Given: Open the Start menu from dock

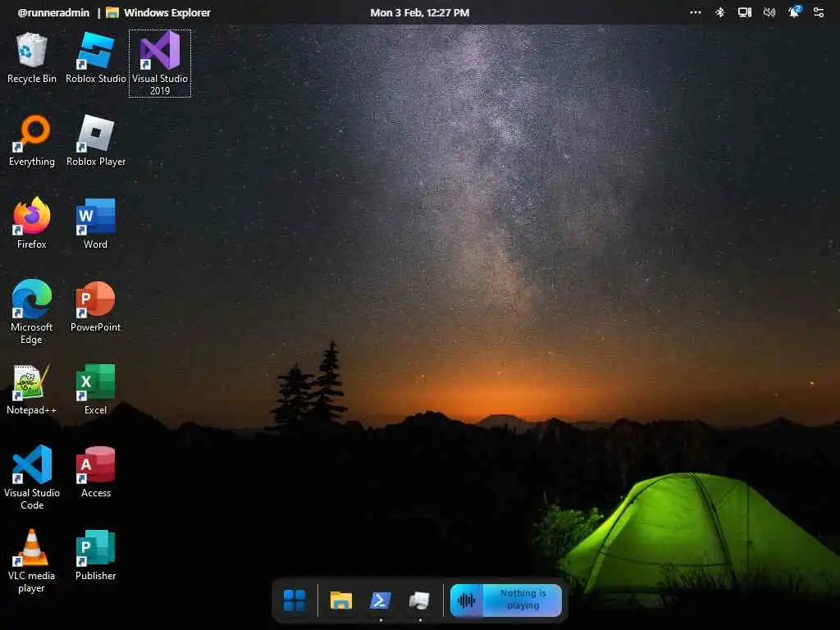Looking at the screenshot, I should click(294, 600).
